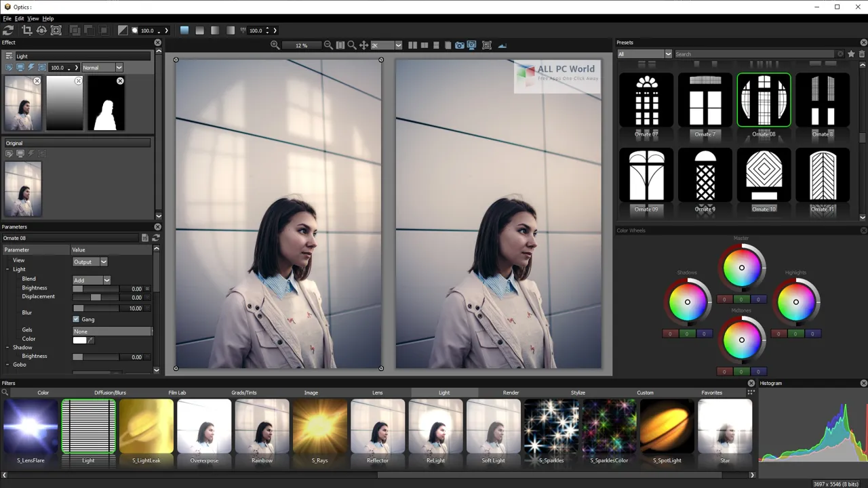
Task: Collapse the Shadow parameter group
Action: click(7, 347)
